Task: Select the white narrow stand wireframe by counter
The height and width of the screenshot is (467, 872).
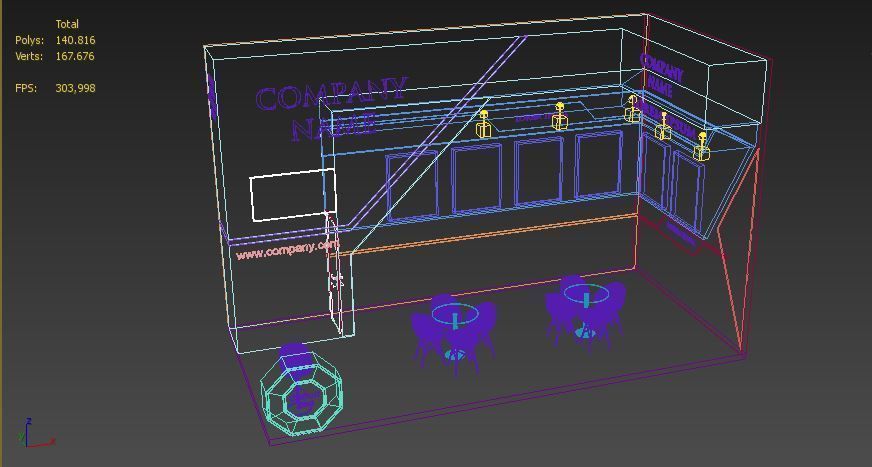Action: tap(335, 274)
